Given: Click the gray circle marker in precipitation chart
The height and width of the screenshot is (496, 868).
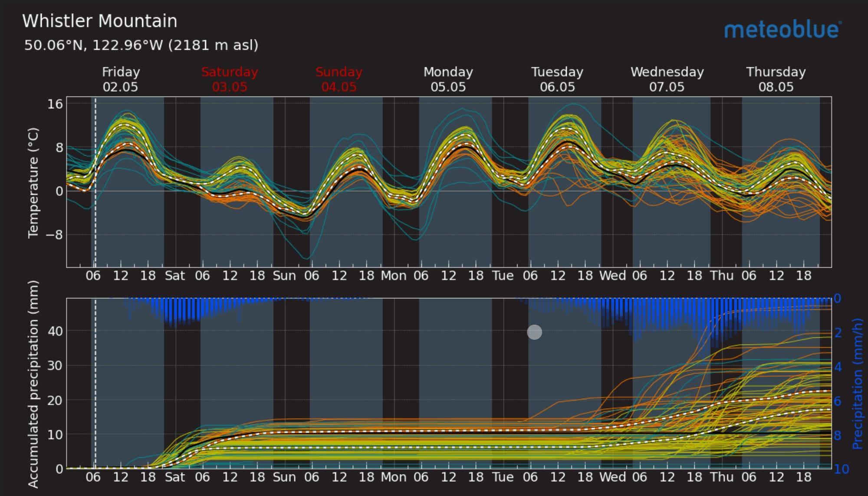Looking at the screenshot, I should click(x=534, y=332).
